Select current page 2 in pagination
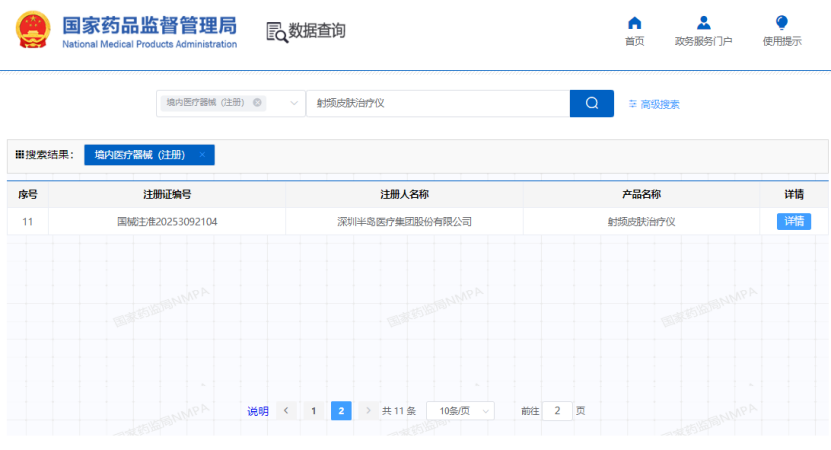The height and width of the screenshot is (450, 831). click(341, 411)
